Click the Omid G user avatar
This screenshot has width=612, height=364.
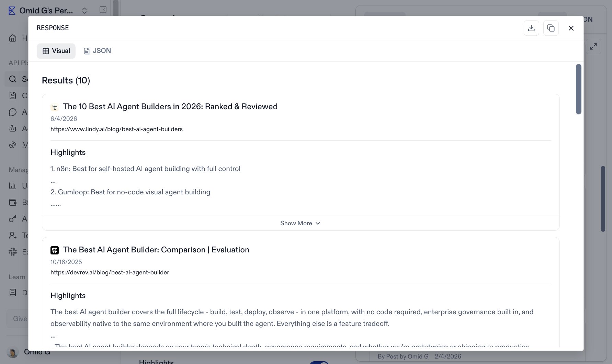[x=13, y=353]
